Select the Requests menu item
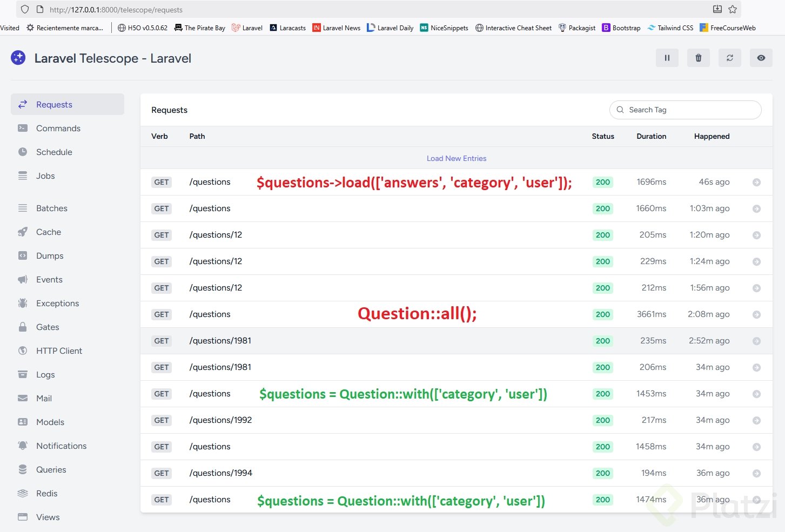 click(x=54, y=105)
